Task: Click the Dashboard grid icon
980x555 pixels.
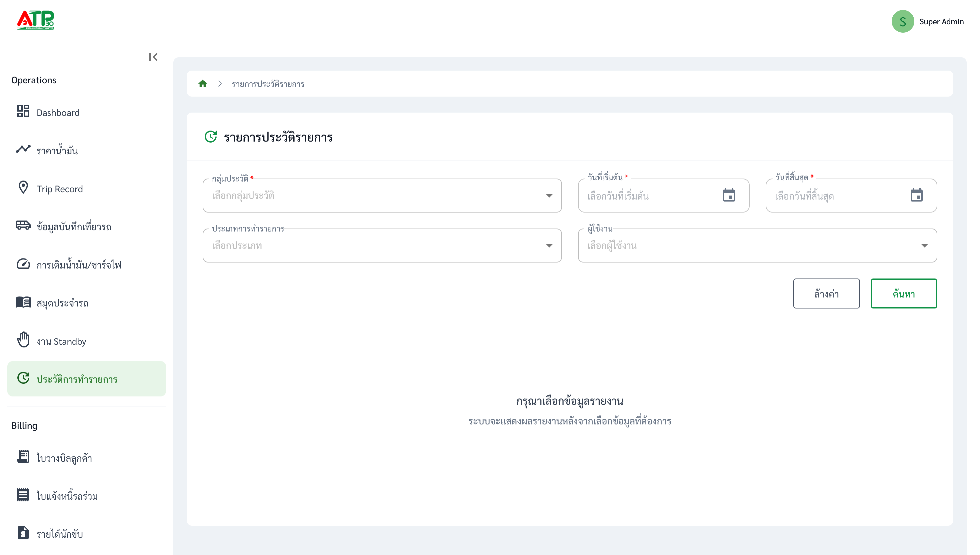Action: (x=23, y=111)
